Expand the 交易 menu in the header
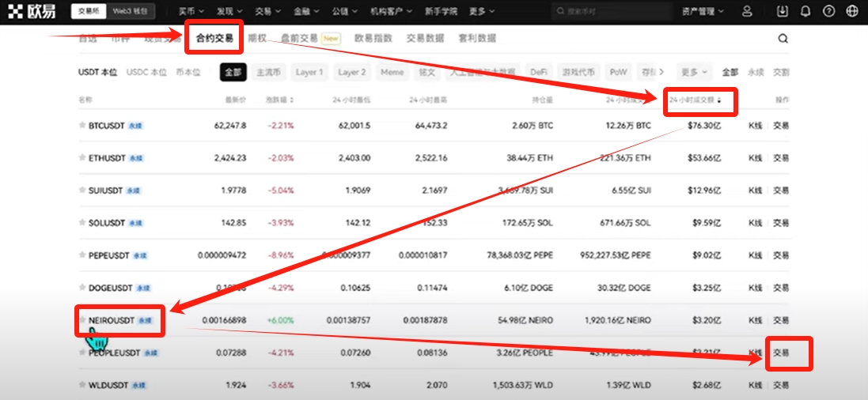The width and height of the screenshot is (868, 400). click(x=268, y=11)
